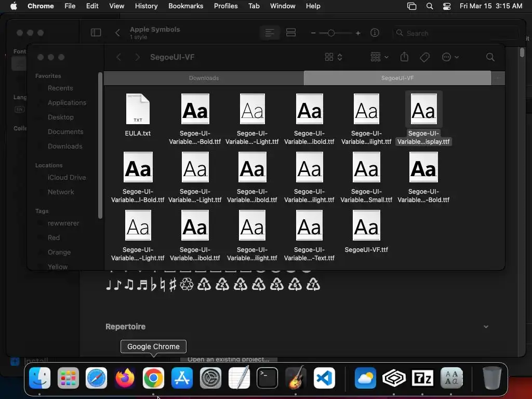Launch Safari from the dock

pos(96,378)
